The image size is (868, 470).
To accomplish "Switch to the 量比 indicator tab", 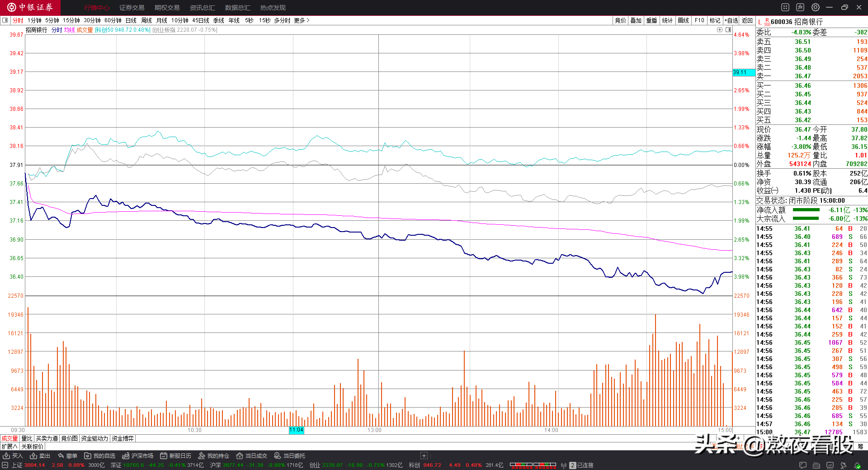I will [x=27, y=438].
